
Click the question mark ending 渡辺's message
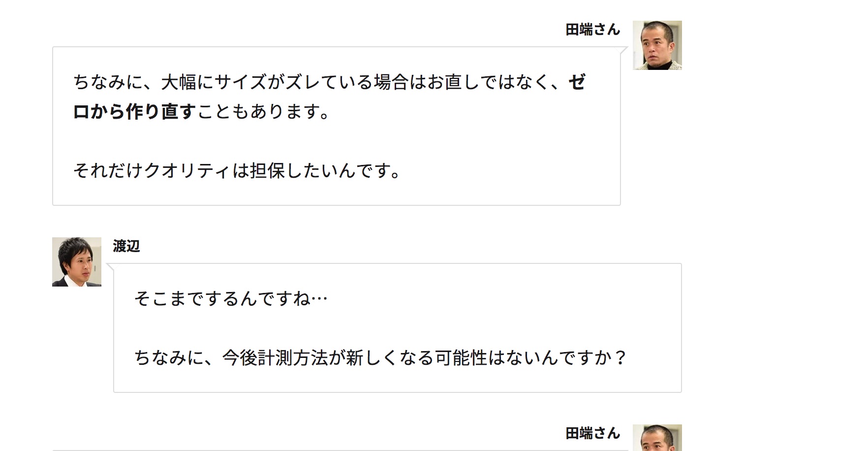point(620,358)
